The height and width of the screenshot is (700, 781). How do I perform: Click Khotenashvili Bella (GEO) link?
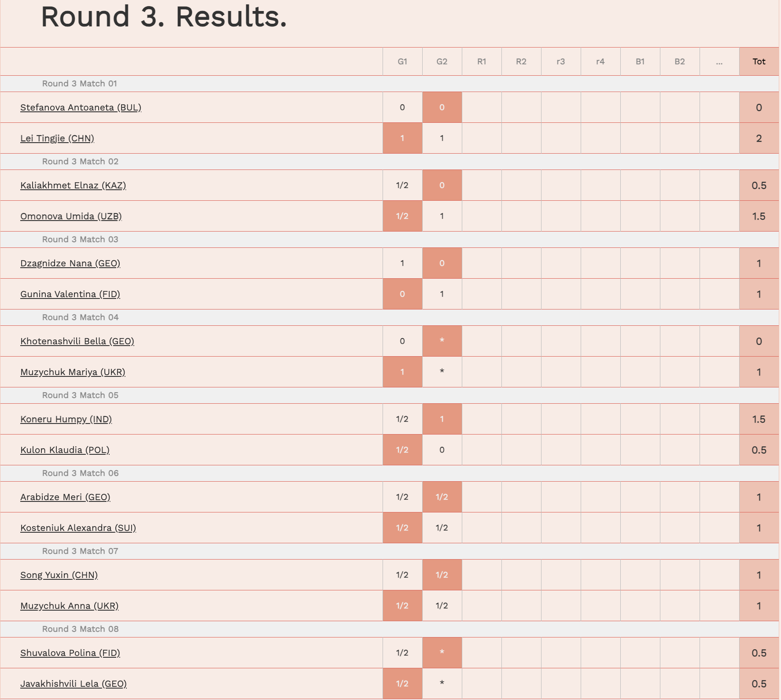(x=77, y=341)
